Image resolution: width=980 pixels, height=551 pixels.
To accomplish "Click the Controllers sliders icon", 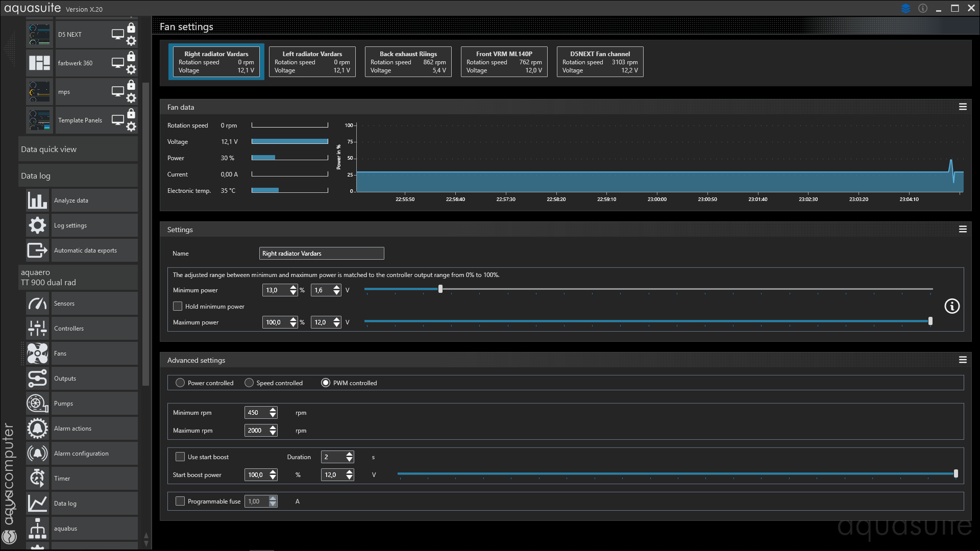I will coord(38,329).
